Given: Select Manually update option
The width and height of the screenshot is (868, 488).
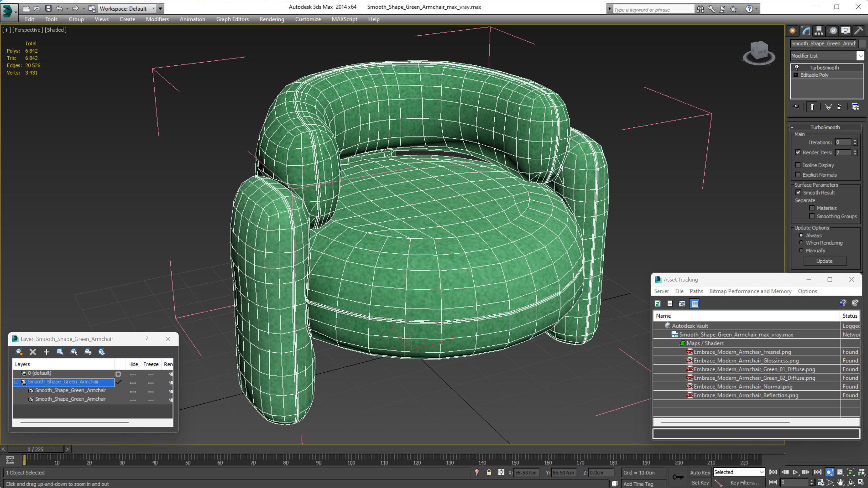Looking at the screenshot, I should 801,250.
